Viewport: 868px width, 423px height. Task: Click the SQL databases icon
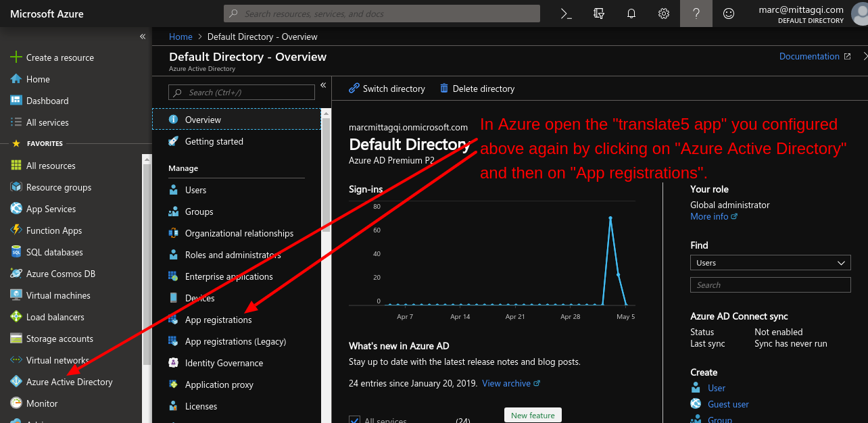tap(16, 252)
